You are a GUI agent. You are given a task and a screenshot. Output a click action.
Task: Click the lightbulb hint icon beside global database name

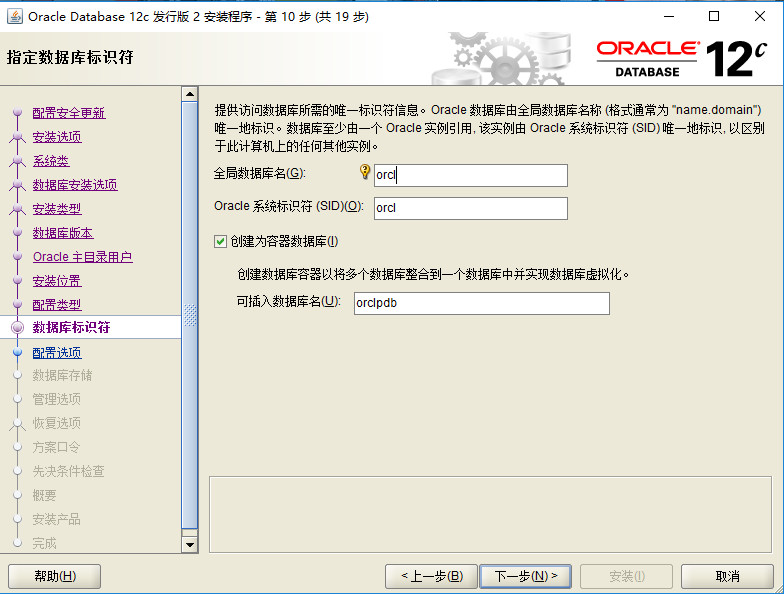coord(365,172)
